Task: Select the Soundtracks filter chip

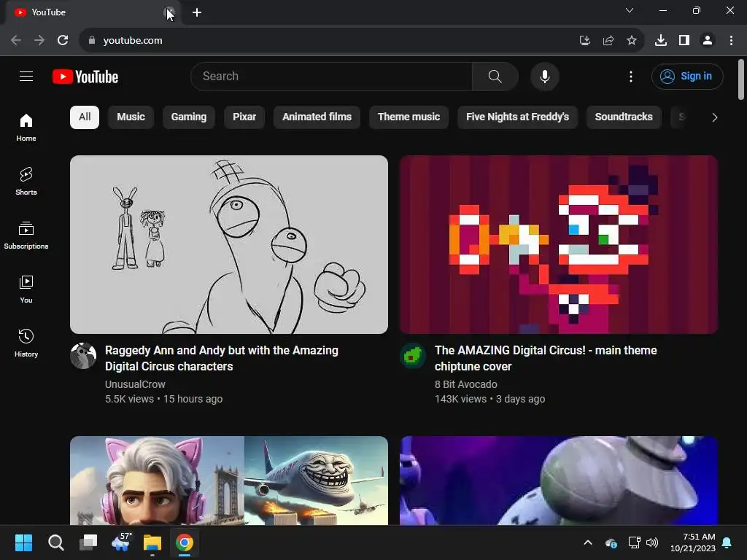Action: point(624,117)
